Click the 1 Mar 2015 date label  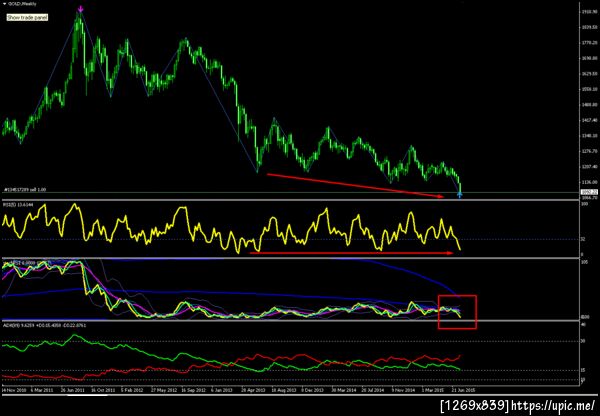coord(433,390)
